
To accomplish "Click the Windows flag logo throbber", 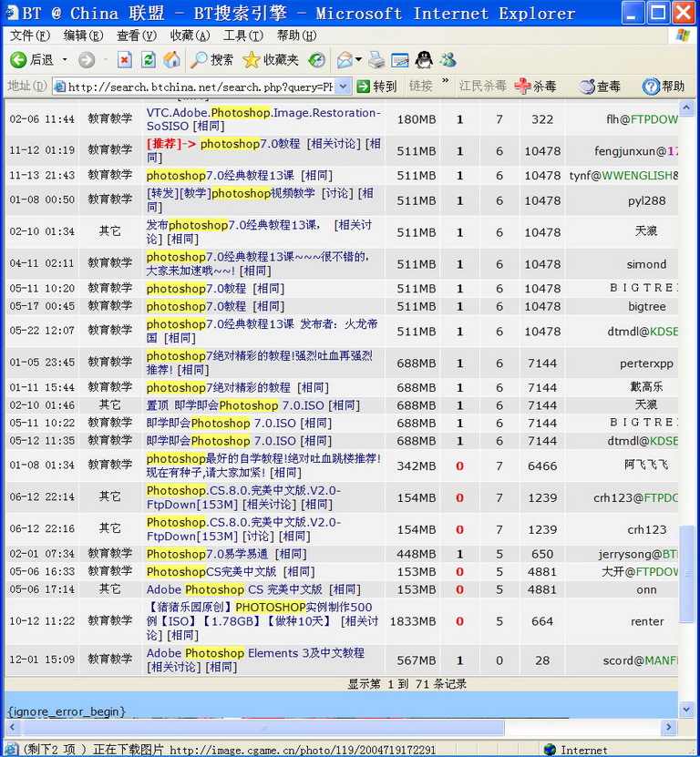I will pyautogui.click(x=683, y=36).
